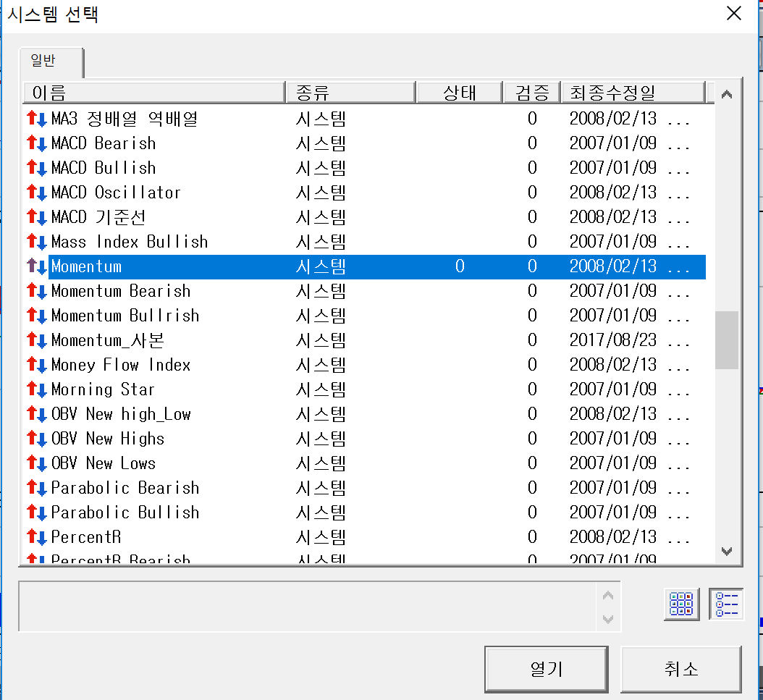Screen dimensions: 763x700
Task: Select the Momentum Bearish system row
Action: 121,291
